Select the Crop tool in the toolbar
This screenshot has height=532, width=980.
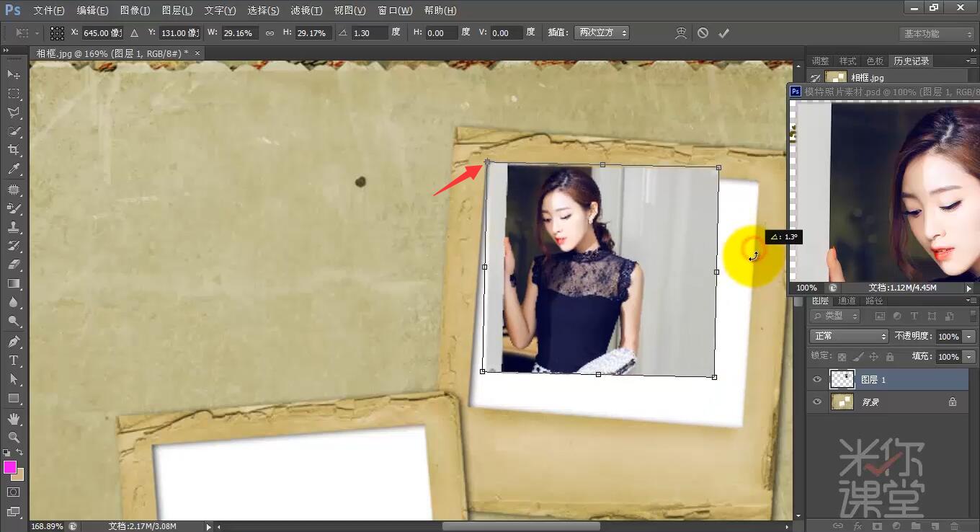pyautogui.click(x=13, y=150)
